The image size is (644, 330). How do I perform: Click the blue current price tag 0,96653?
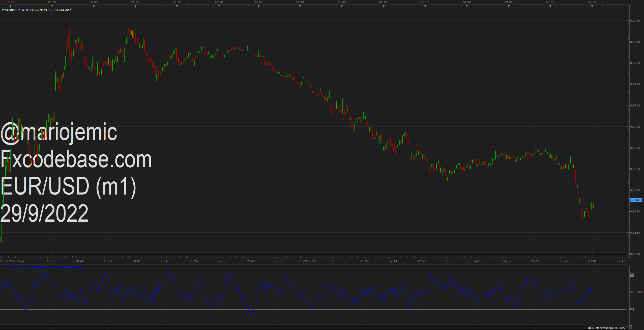pyautogui.click(x=635, y=200)
